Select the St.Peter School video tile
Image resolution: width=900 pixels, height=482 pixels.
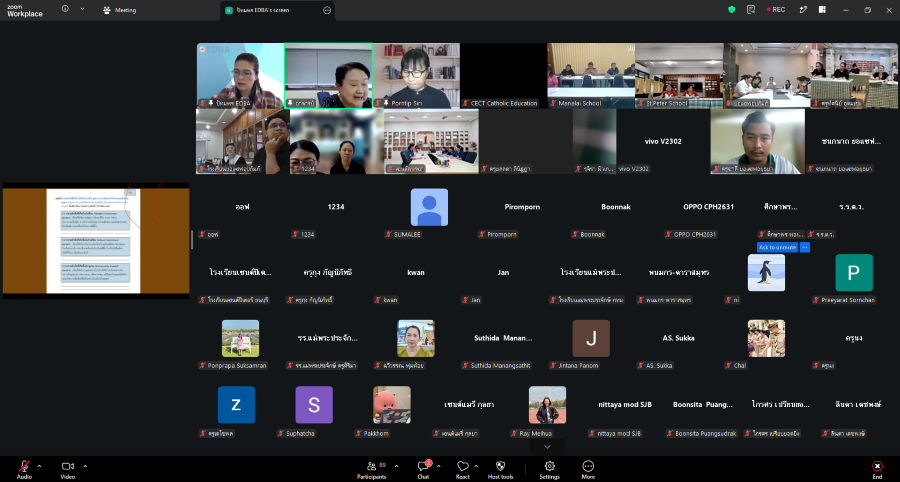tap(679, 76)
